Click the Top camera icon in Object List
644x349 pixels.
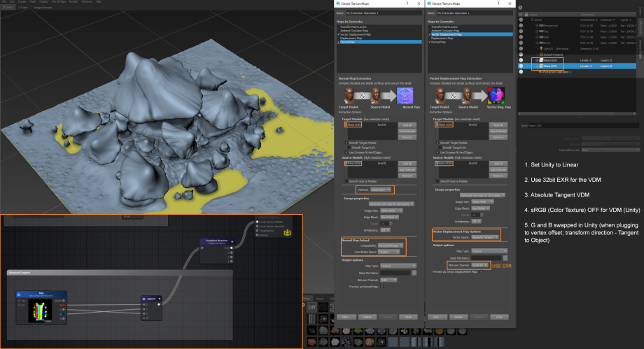pyautogui.click(x=541, y=31)
